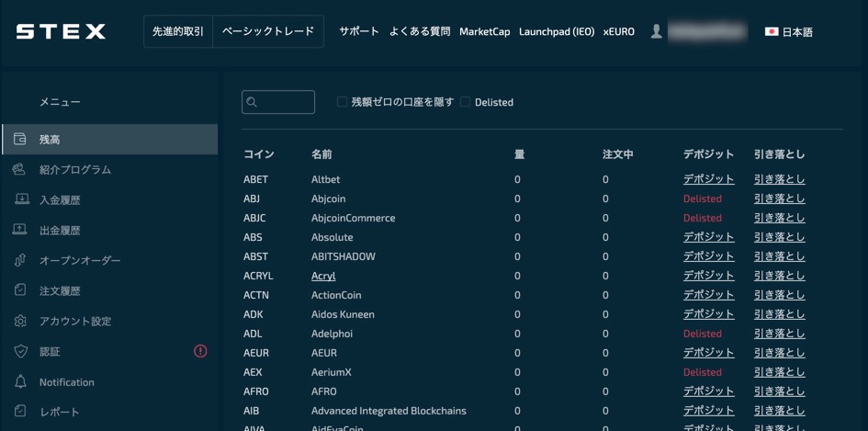Click 引き落とし link for AEX row
868x431 pixels.
point(780,371)
